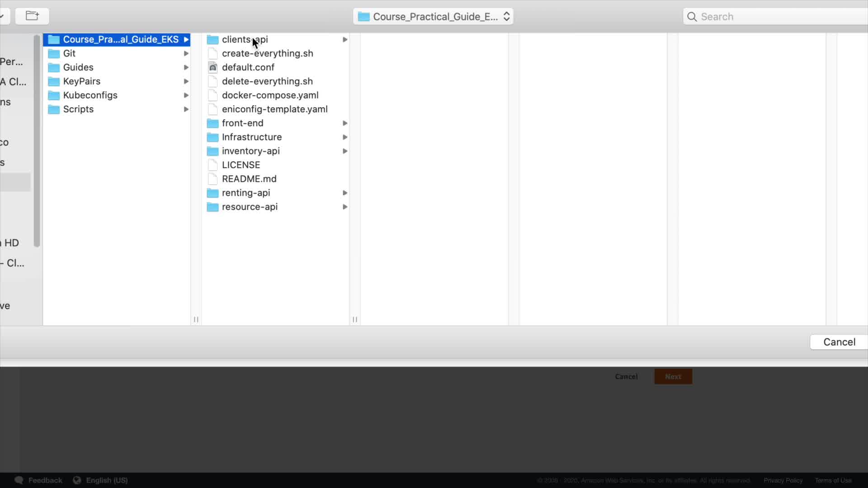Select the Guides folder
Image resolution: width=868 pixels, height=488 pixels.
78,67
